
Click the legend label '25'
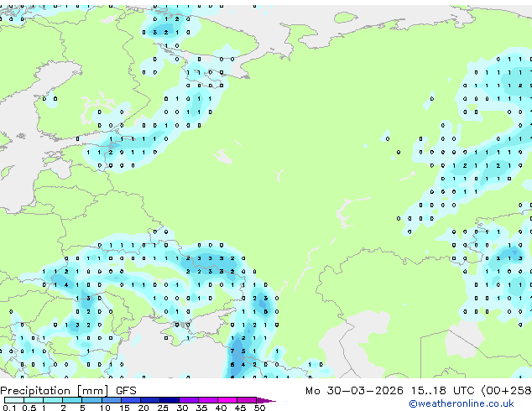[x=163, y=408]
